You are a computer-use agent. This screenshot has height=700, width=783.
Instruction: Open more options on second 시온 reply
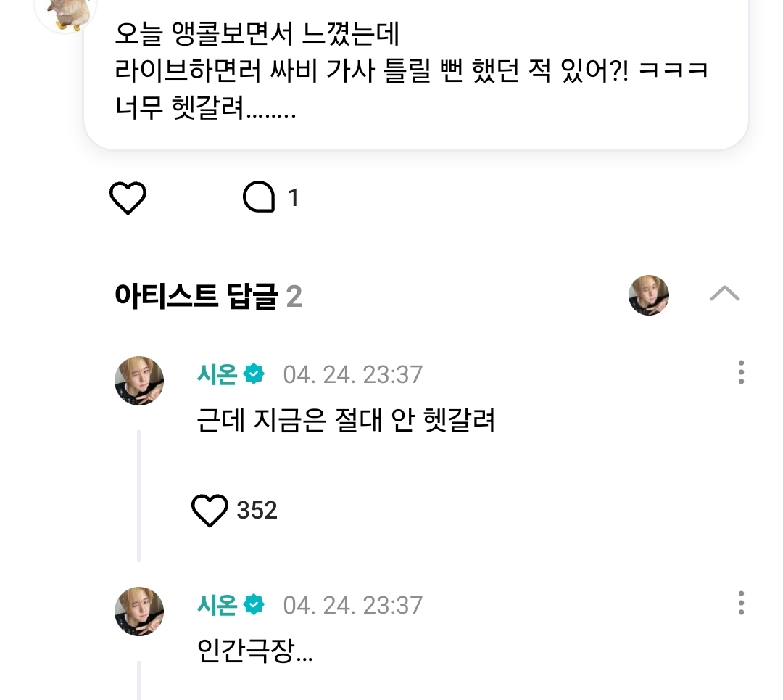point(741,603)
